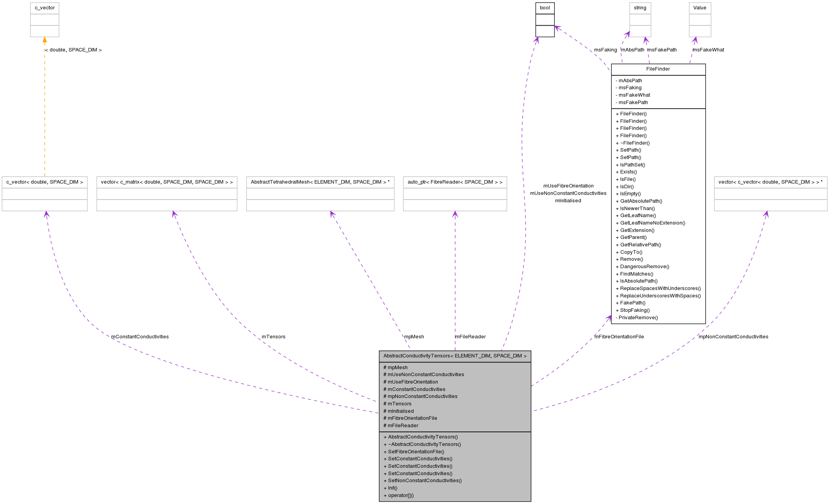Image resolution: width=829 pixels, height=504 pixels.
Task: Toggle the mUseFibreOrientation member entry
Action: coord(412,382)
